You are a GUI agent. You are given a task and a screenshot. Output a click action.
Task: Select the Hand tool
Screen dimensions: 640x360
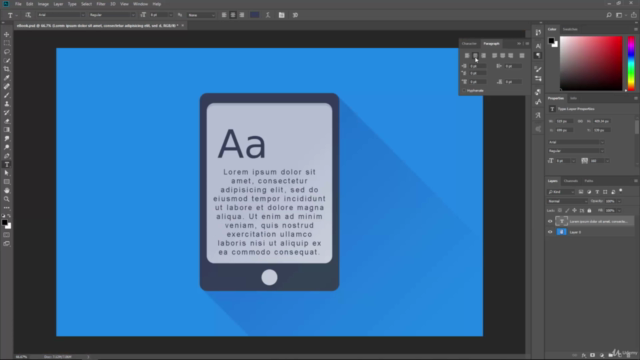click(x=7, y=191)
